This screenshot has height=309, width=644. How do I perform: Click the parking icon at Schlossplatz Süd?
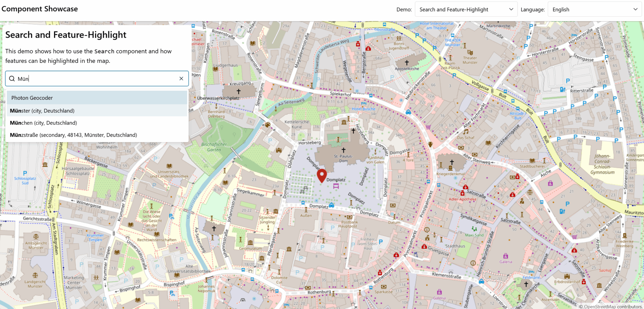(25, 173)
